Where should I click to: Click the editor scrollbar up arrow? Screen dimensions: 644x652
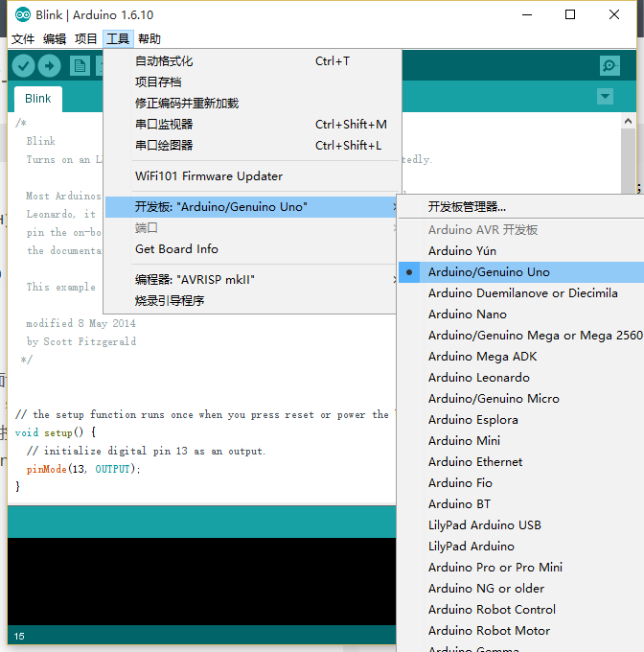coord(628,122)
